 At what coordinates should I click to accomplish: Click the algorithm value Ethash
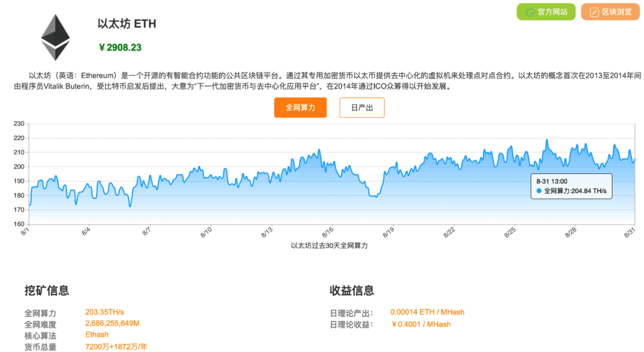coord(97,335)
